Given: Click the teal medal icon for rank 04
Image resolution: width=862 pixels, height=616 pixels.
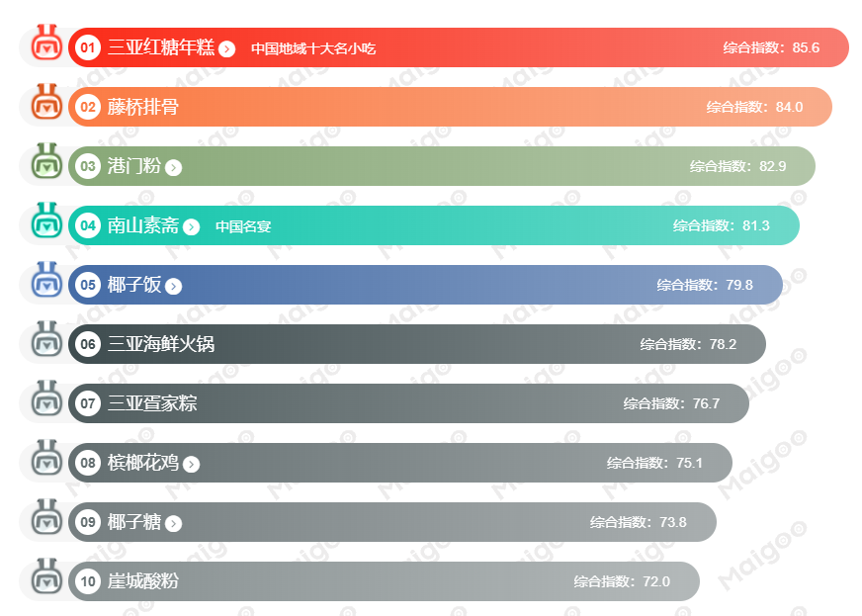Looking at the screenshot, I should coord(45,223).
